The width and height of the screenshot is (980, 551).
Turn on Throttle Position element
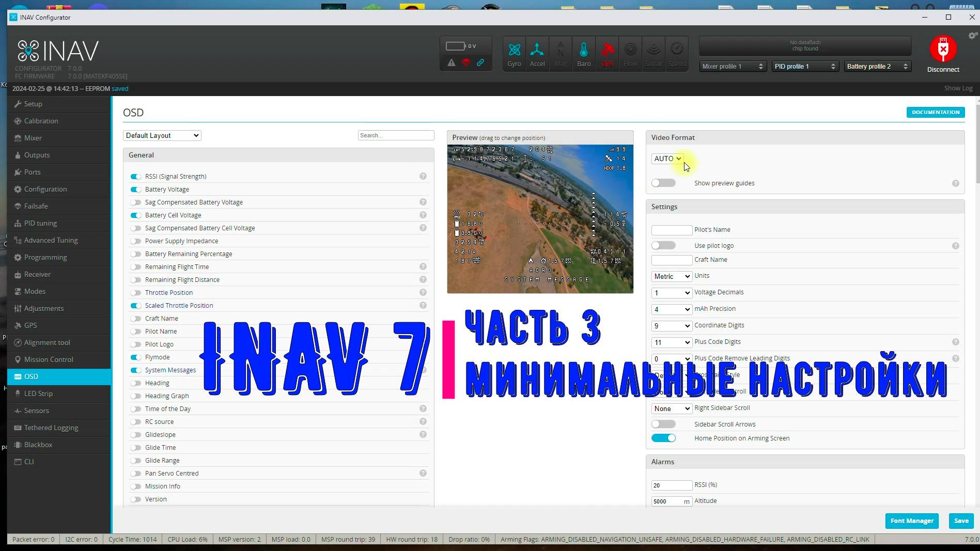click(136, 293)
